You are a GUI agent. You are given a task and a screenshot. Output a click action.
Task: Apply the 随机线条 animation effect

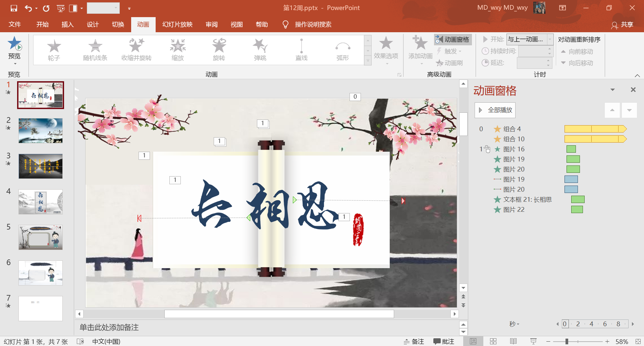pos(95,50)
